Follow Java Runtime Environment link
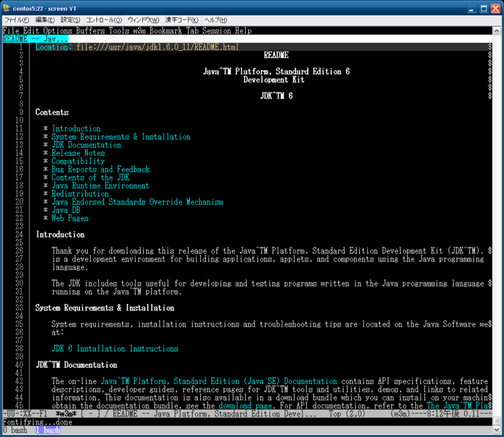 tap(100, 186)
